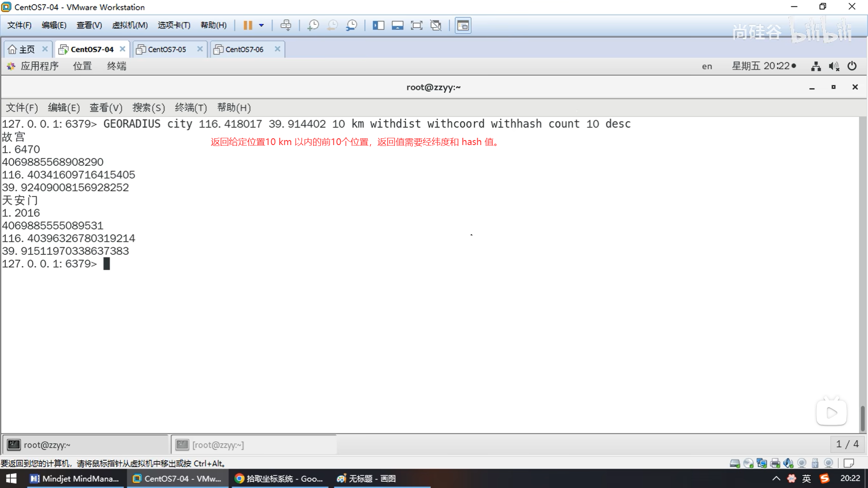Screen dimensions: 868x488
Task: Click the send Ctrl+Alt+Del icon
Action: (x=286, y=25)
